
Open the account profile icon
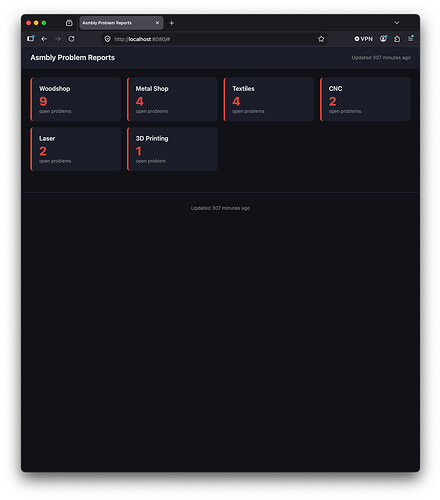pos(383,39)
